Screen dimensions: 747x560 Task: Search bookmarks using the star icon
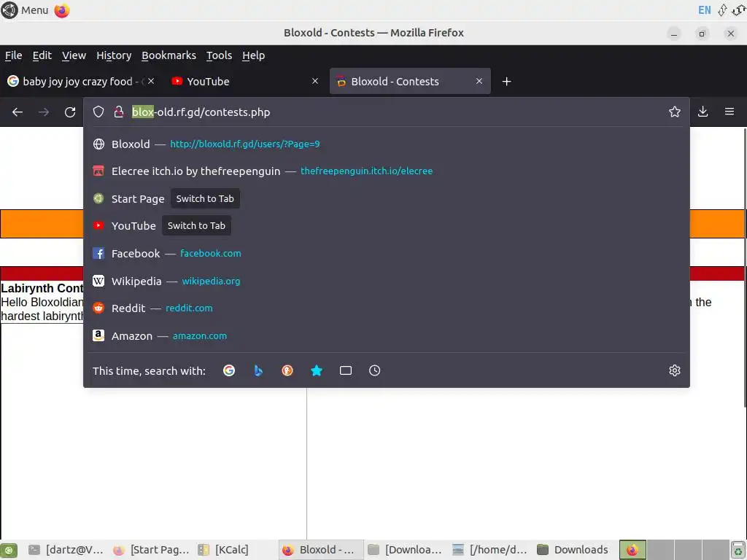click(317, 370)
